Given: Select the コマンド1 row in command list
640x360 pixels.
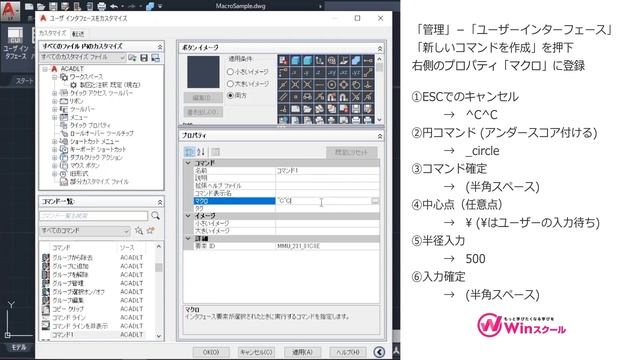Looking at the screenshot, I should click(x=93, y=335).
